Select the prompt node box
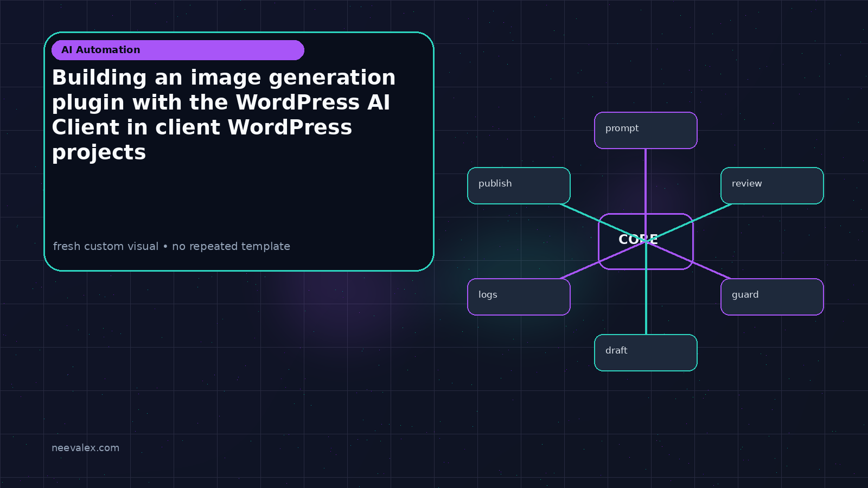 646,130
